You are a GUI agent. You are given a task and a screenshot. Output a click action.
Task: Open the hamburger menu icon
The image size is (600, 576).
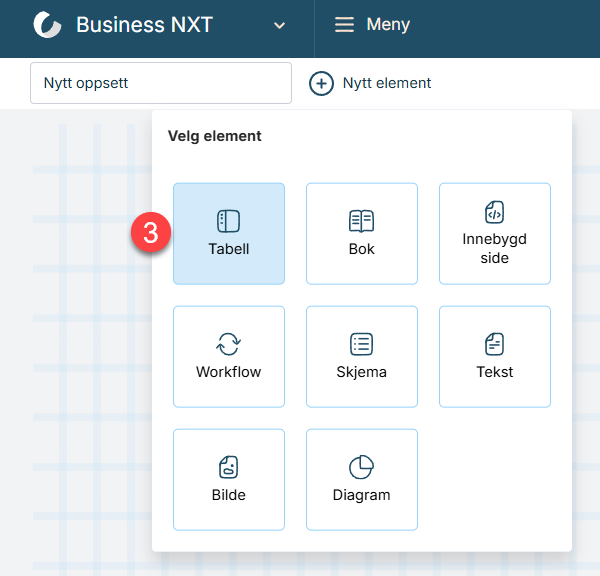coord(345,25)
